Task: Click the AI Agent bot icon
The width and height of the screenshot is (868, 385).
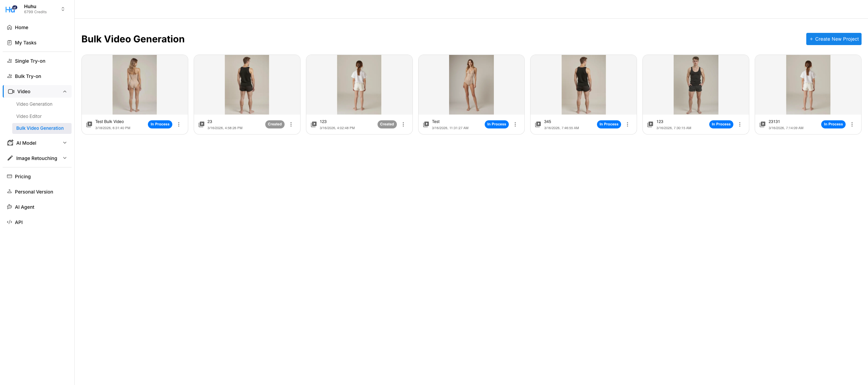Action: [9, 207]
